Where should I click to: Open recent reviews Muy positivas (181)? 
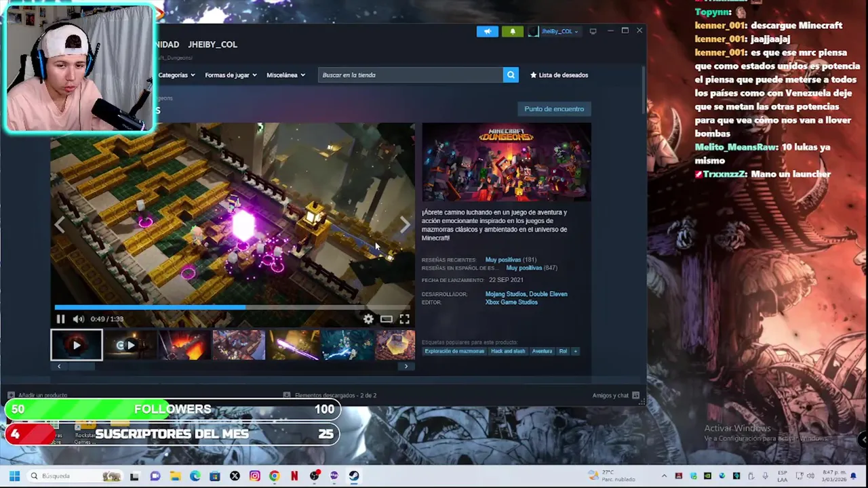pyautogui.click(x=511, y=260)
